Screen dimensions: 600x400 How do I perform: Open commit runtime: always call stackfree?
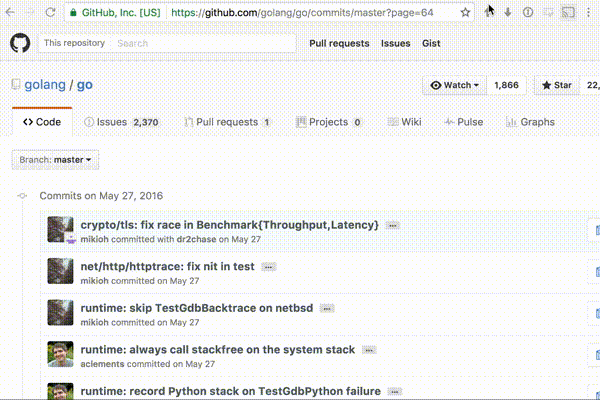[218, 350]
